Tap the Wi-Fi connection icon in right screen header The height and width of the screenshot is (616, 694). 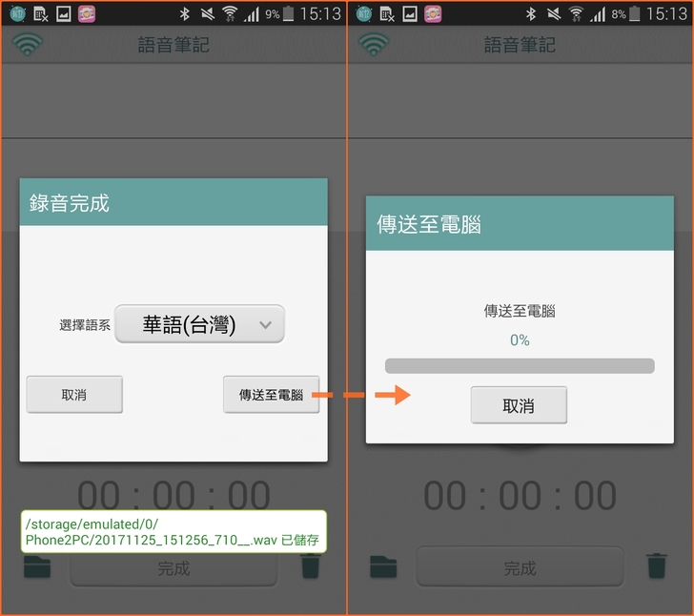374,44
